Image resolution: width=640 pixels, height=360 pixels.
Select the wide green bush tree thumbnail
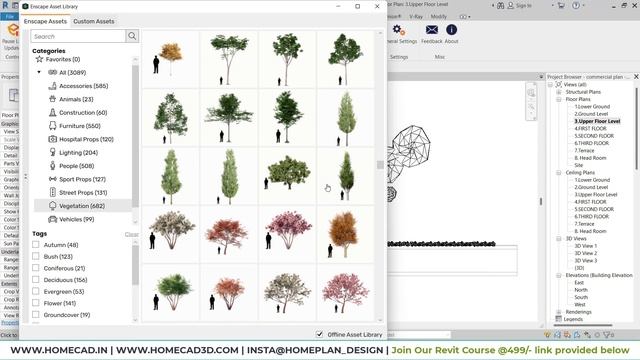pos(287,176)
